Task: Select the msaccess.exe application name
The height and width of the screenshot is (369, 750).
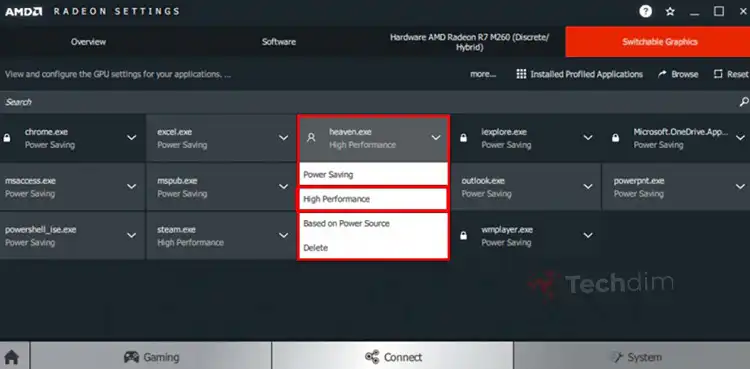Action: click(30, 181)
